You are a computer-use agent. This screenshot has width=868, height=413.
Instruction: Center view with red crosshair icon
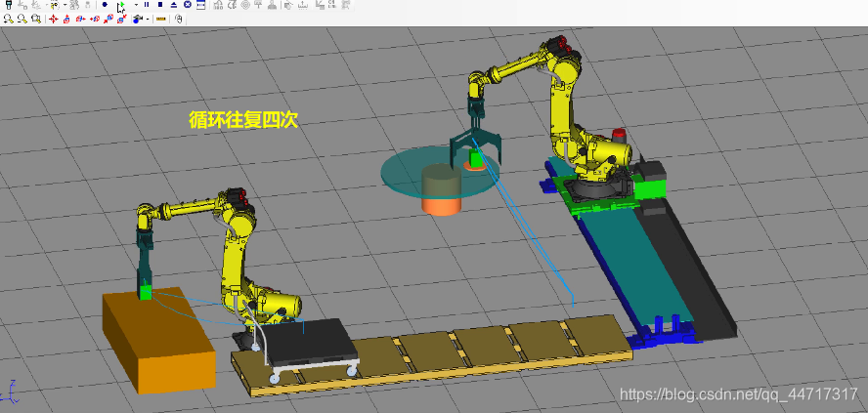pos(53,19)
